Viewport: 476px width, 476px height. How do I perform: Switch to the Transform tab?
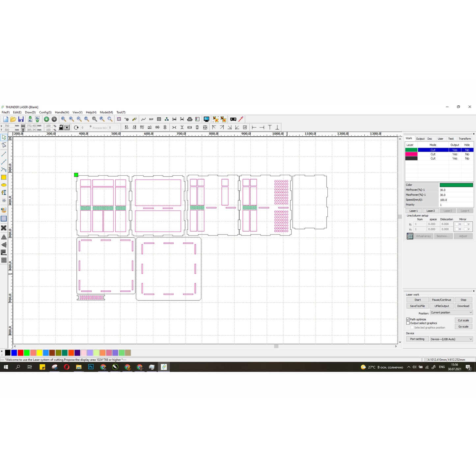[x=464, y=139]
